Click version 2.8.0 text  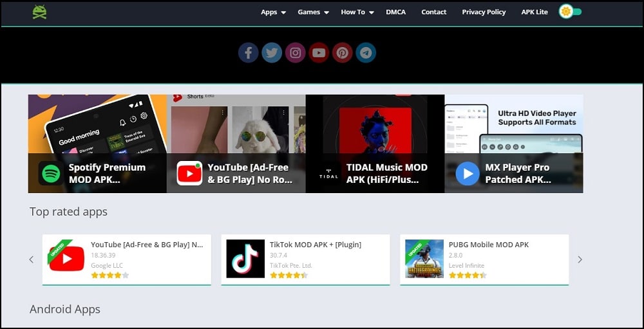pos(455,255)
